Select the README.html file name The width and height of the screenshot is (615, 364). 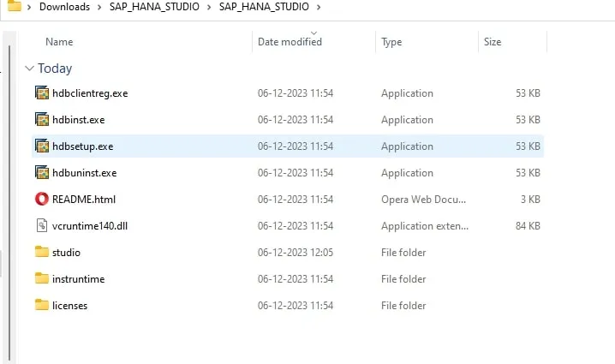coord(84,200)
